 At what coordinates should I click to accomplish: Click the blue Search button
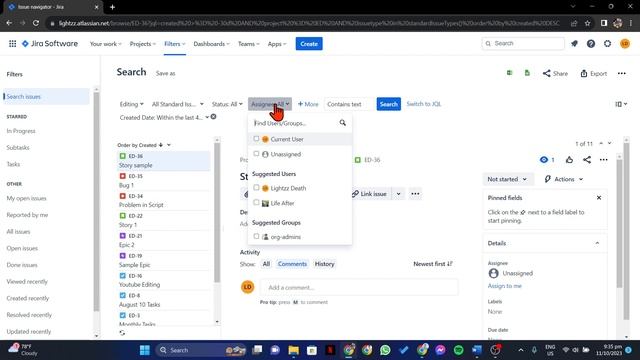click(x=389, y=104)
